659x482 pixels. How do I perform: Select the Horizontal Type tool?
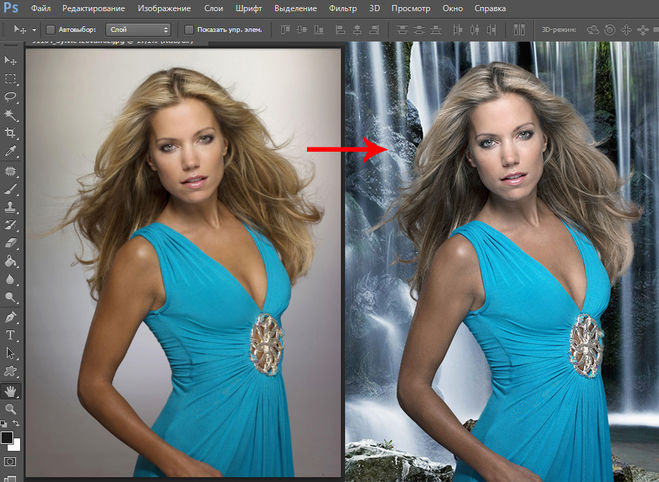[10, 335]
